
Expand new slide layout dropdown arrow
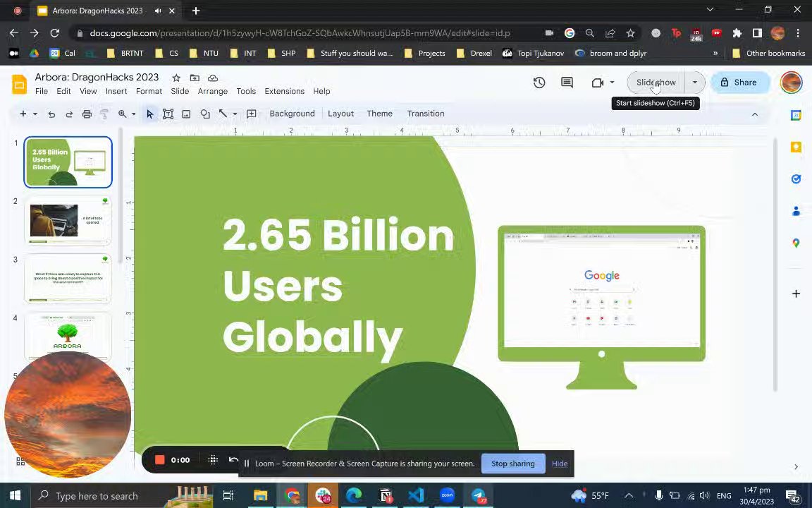(35, 114)
